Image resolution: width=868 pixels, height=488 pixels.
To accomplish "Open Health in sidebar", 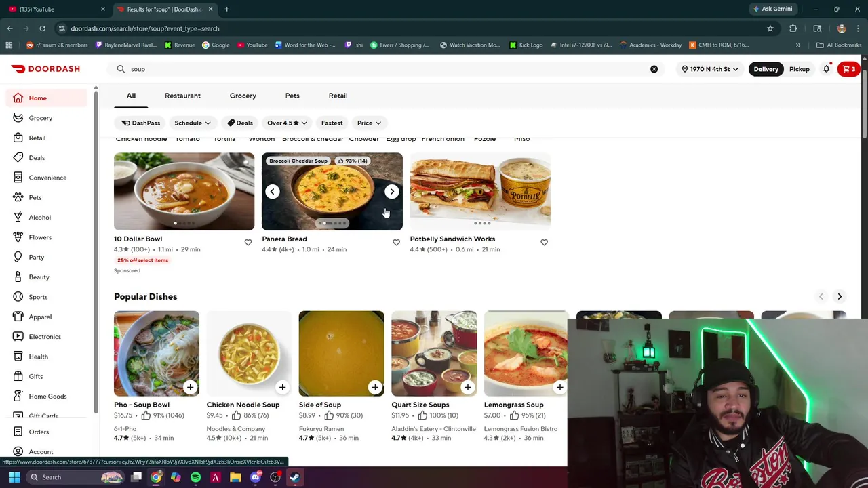I will click(47, 357).
